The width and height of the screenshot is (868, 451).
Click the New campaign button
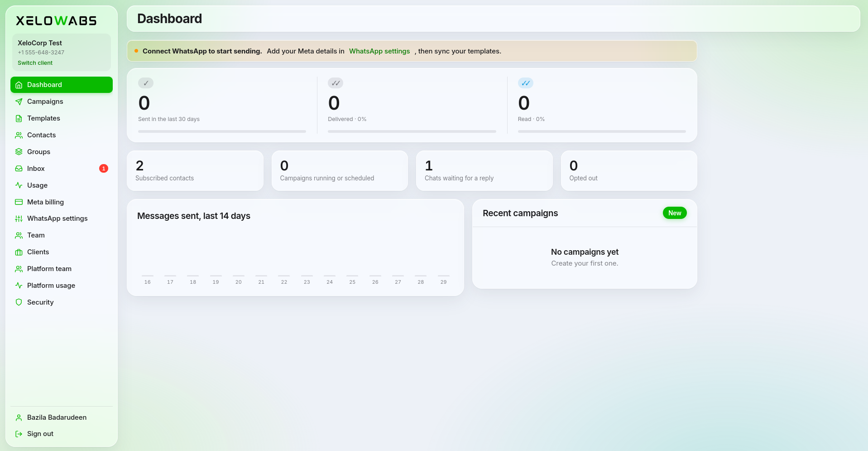[x=675, y=213]
